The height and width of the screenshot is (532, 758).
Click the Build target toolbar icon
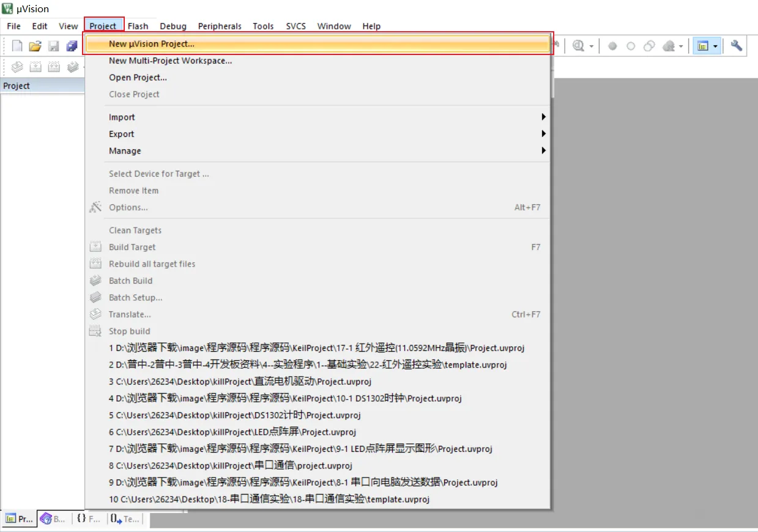pos(35,67)
